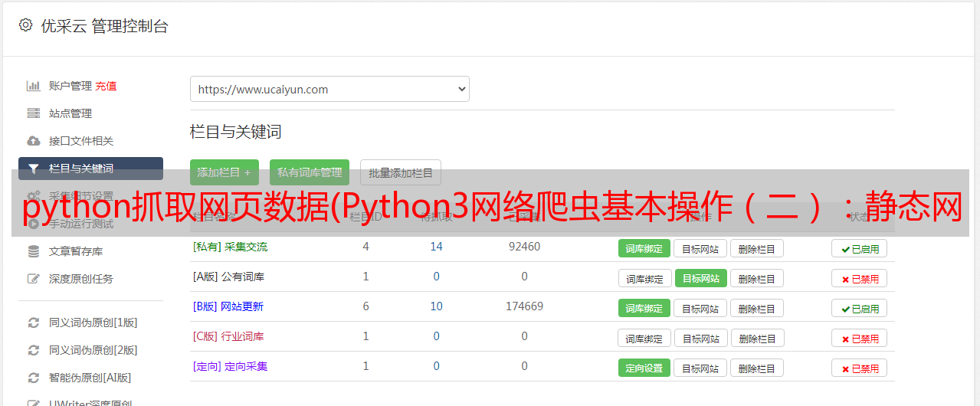The image size is (980, 406).
Task: Open 账户管理 via its bar chart icon
Action: (x=33, y=86)
